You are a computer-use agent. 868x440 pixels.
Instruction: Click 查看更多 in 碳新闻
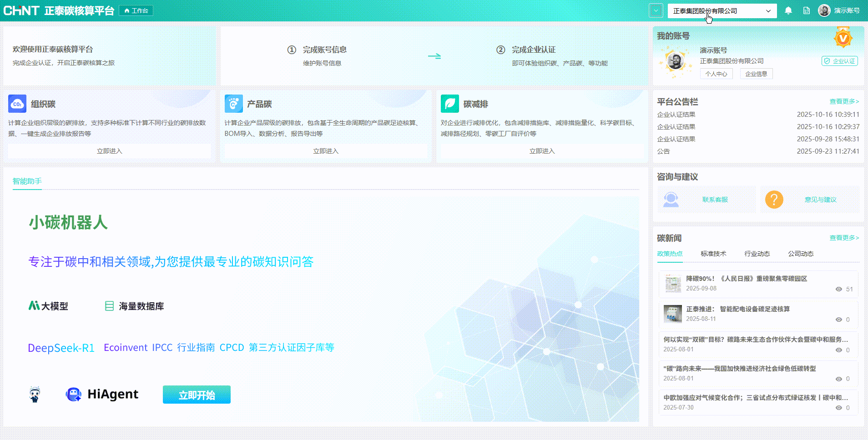[844, 238]
